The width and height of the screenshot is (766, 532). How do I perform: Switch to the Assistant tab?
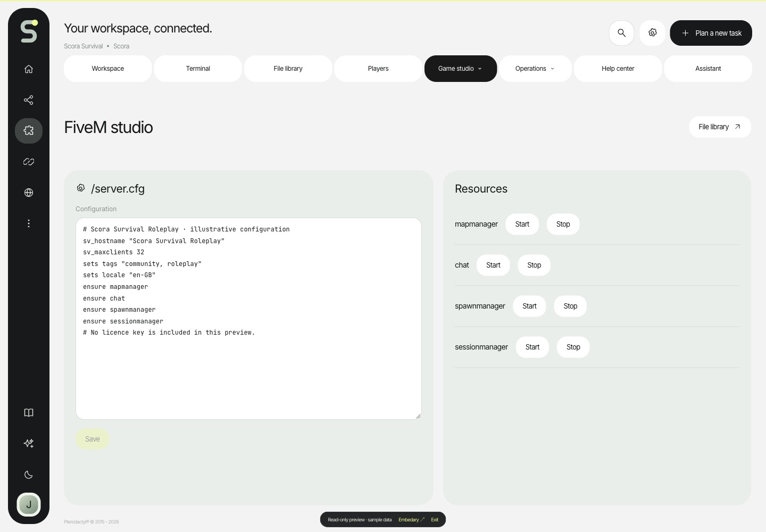pyautogui.click(x=708, y=69)
